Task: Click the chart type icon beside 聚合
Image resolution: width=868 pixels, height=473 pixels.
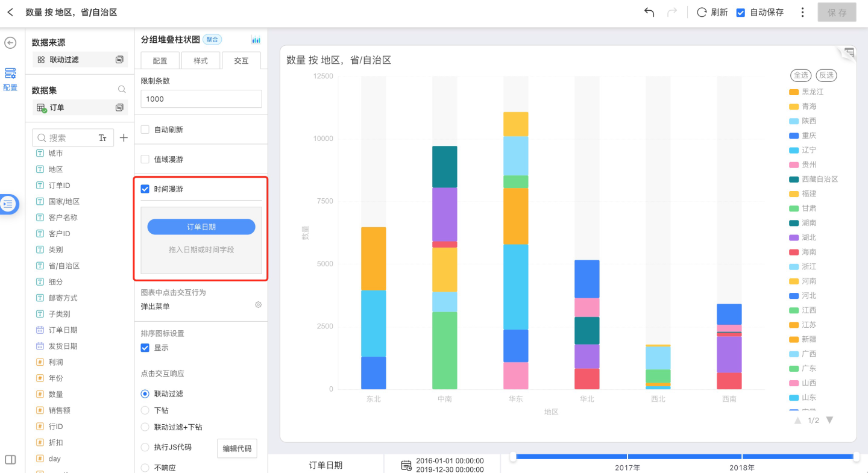Action: click(256, 40)
